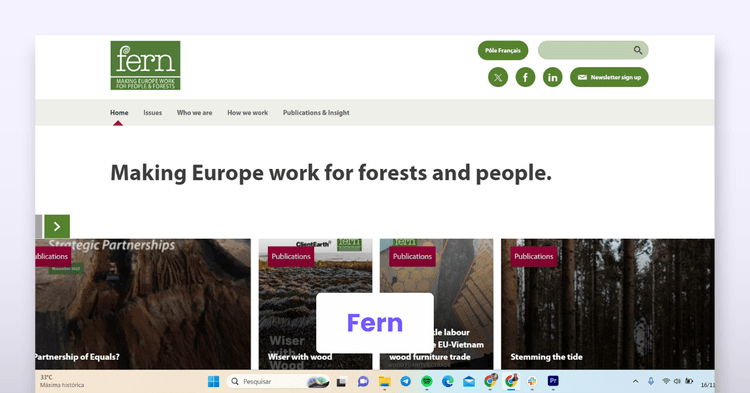Expand the hidden system tray icons
Viewport: 750px width, 393px height.
coord(635,381)
